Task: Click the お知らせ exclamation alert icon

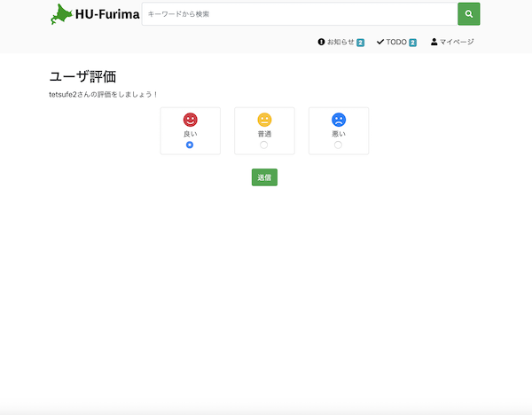Action: [321, 42]
